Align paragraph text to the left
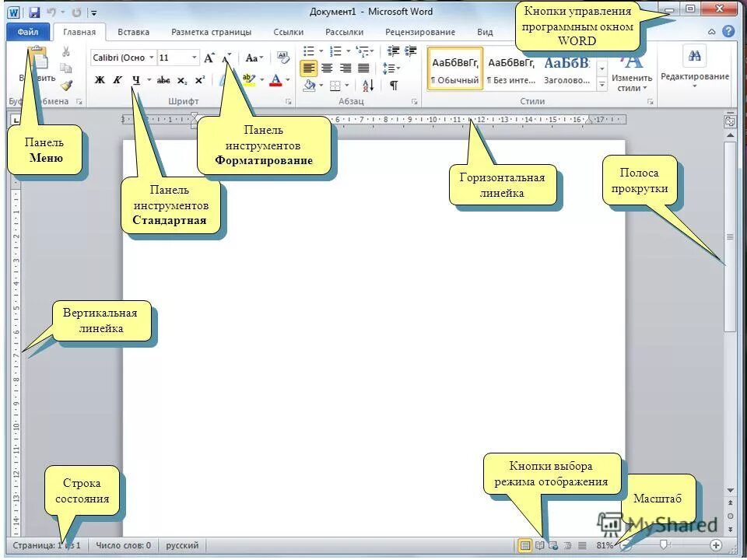Image resolution: width=747 pixels, height=560 pixels. (x=309, y=68)
